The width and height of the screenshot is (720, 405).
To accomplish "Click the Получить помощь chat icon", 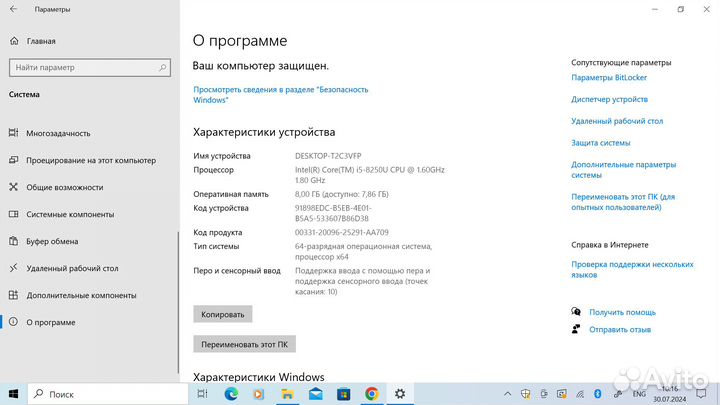I will [x=576, y=312].
